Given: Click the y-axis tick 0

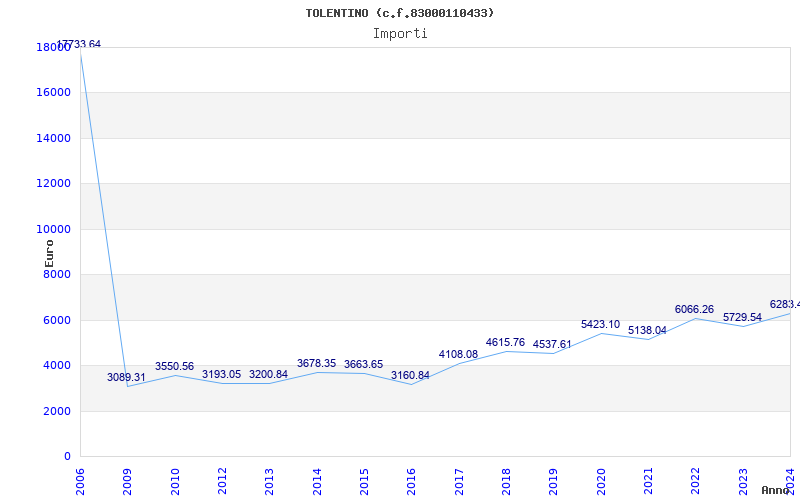Looking at the screenshot, I should (x=67, y=457).
